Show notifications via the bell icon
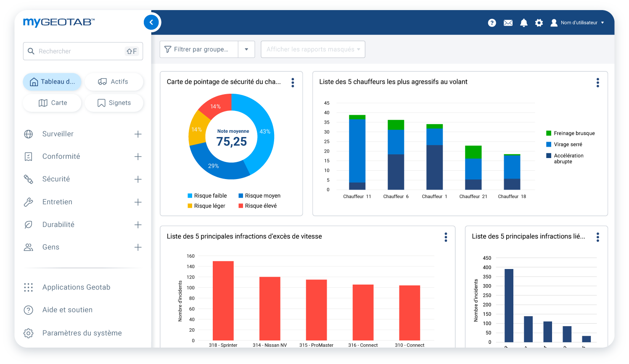This screenshot has width=629, height=364. (523, 23)
